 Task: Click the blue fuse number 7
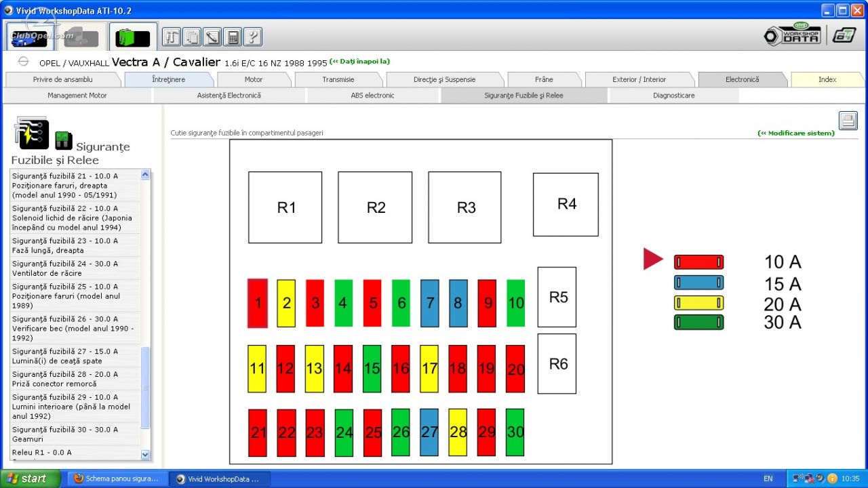pos(430,303)
